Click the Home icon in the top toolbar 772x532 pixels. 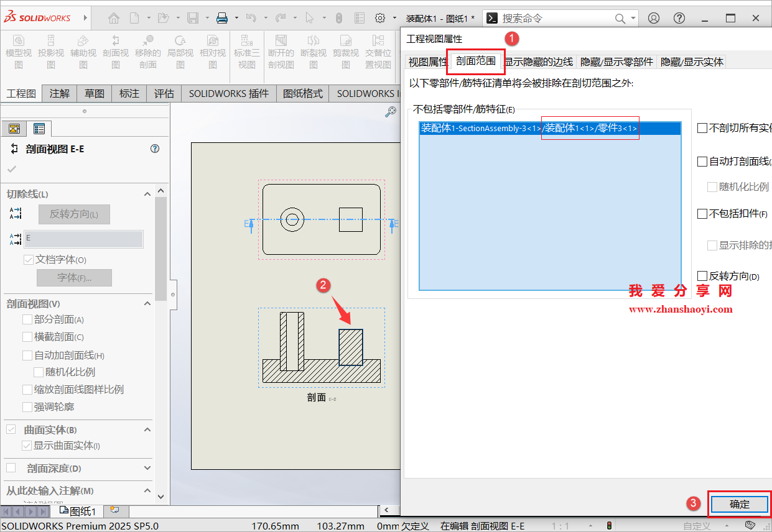coord(113,18)
